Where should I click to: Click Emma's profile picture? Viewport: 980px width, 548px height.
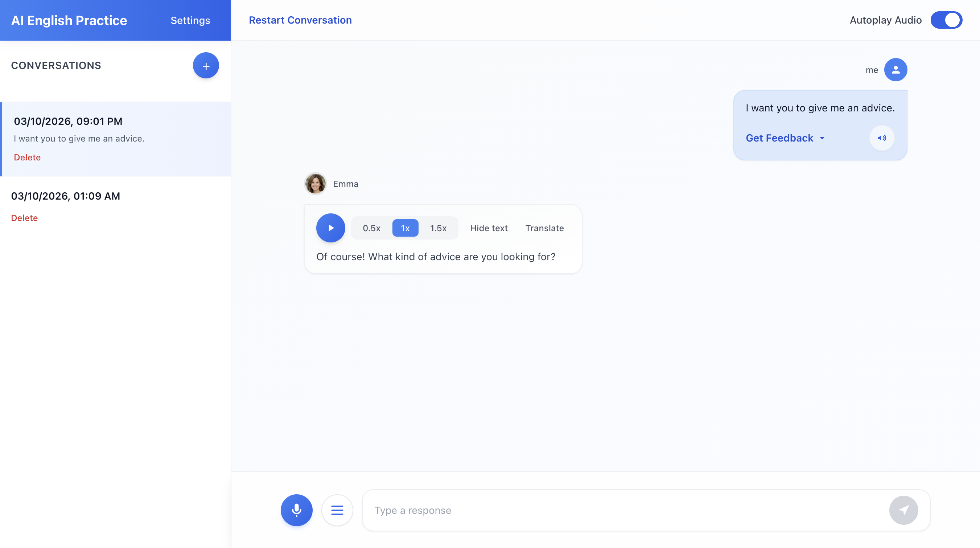[316, 184]
